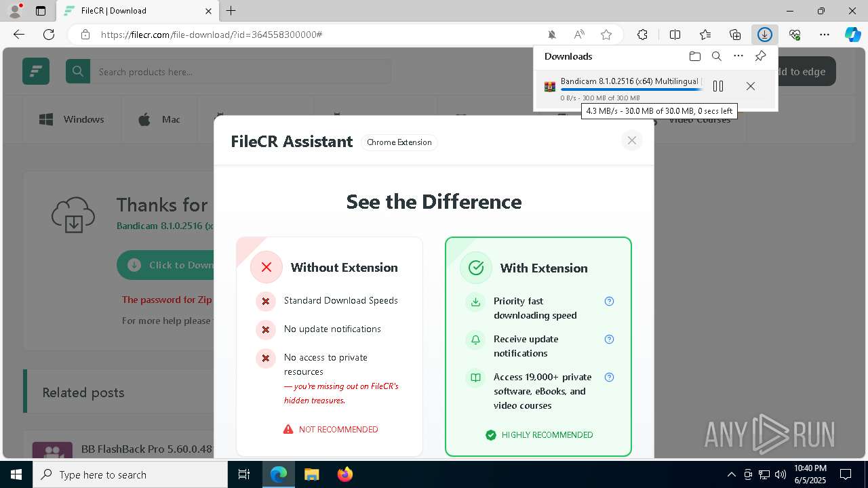This screenshot has width=868, height=488.
Task: Select the With Extension card heading
Action: tap(544, 268)
